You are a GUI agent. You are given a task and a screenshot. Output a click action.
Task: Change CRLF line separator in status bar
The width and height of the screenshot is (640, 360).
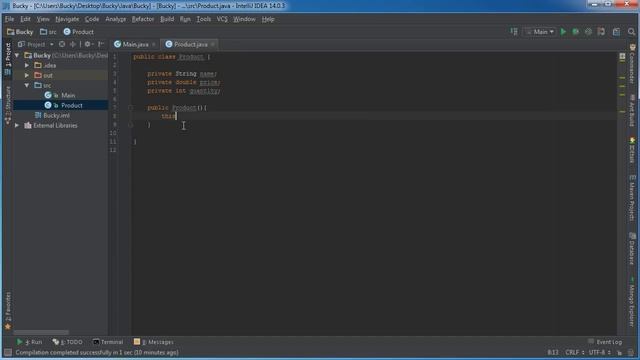575,352
